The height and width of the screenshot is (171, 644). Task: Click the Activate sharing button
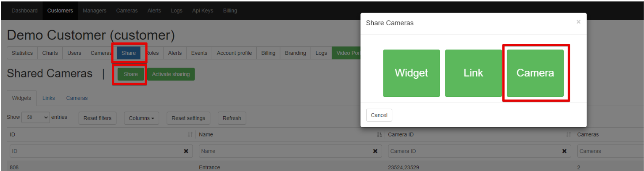pyautogui.click(x=171, y=74)
